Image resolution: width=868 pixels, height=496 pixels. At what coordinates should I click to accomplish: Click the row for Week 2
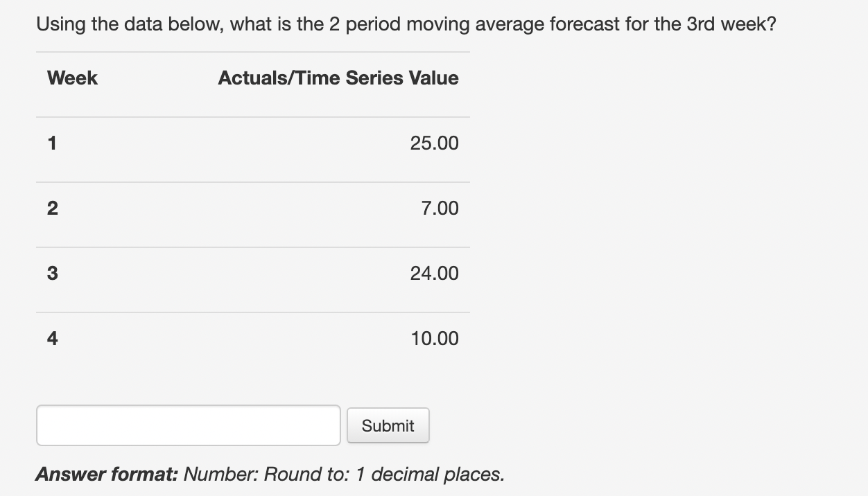pos(253,208)
